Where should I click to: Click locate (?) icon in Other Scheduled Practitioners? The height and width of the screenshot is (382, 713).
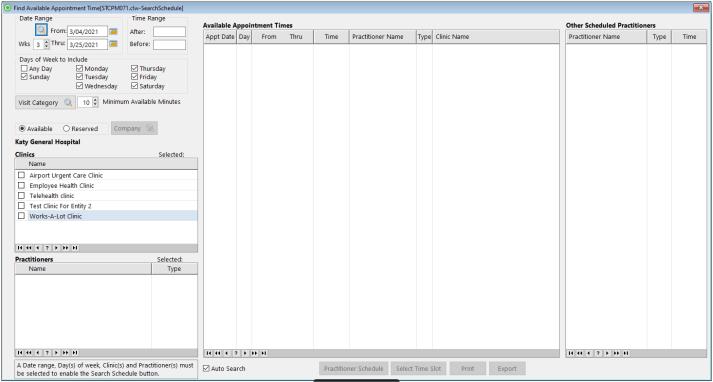[598, 353]
